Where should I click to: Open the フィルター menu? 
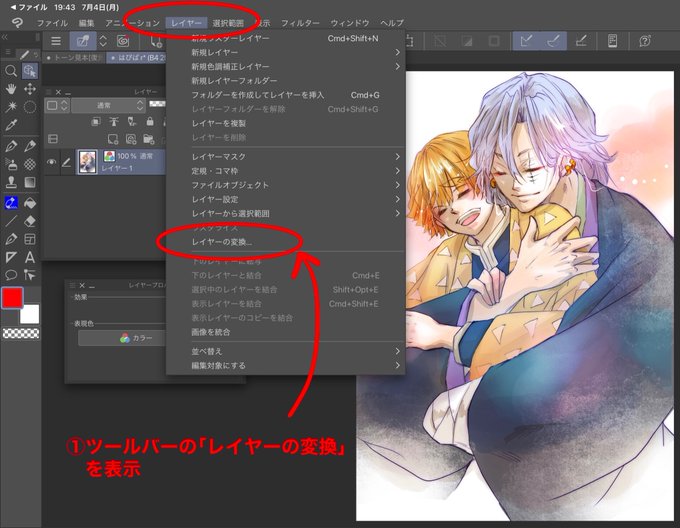(300, 23)
